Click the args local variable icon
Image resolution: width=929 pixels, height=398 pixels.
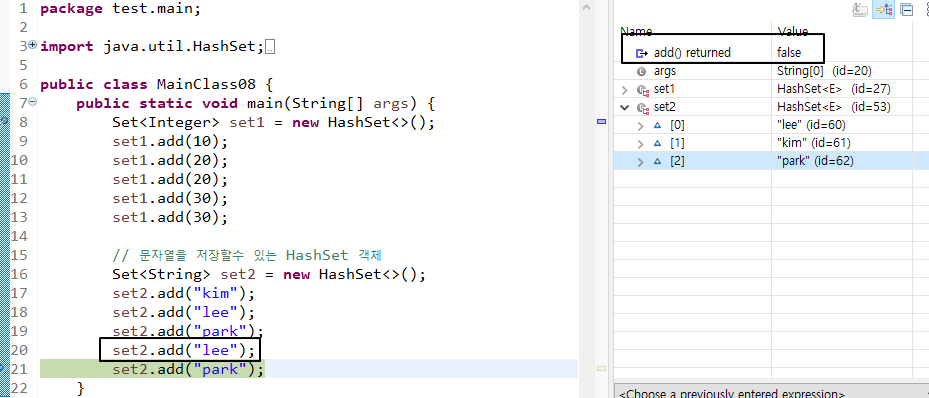pos(641,72)
